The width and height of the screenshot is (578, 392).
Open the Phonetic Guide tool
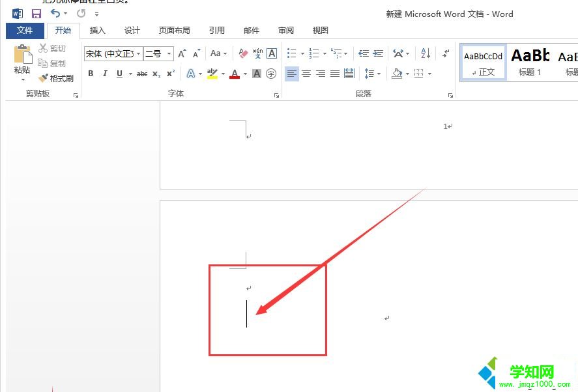click(257, 53)
